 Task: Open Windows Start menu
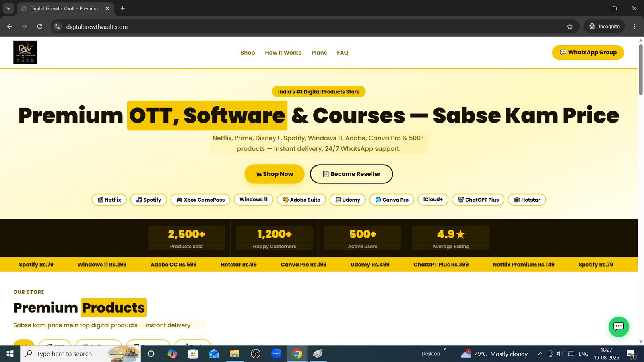click(x=10, y=354)
